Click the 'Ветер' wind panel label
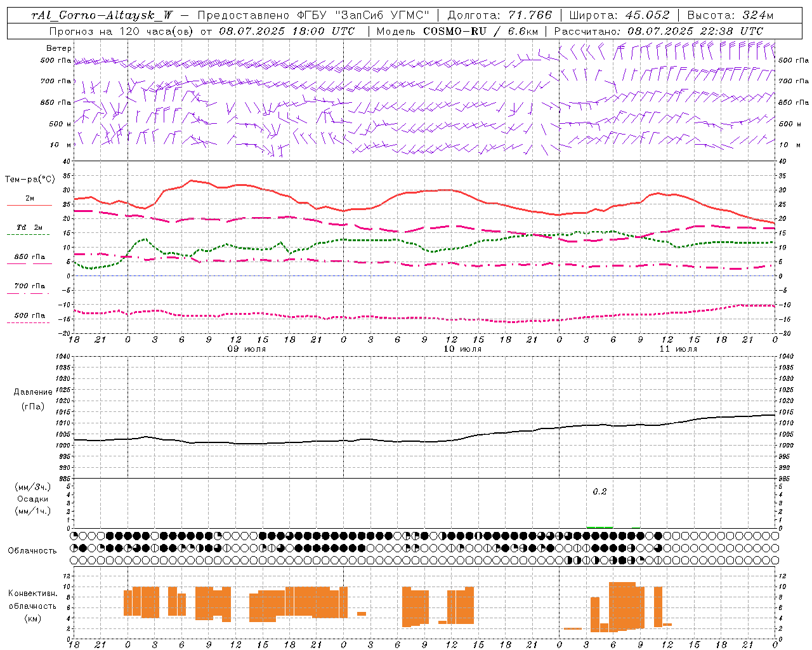Screen dimensions: 812x650 [59, 48]
